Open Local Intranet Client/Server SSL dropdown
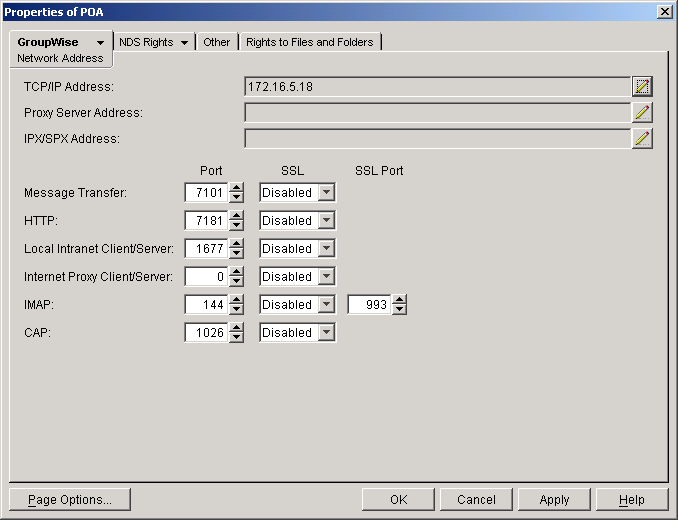678x520 pixels. click(x=326, y=249)
